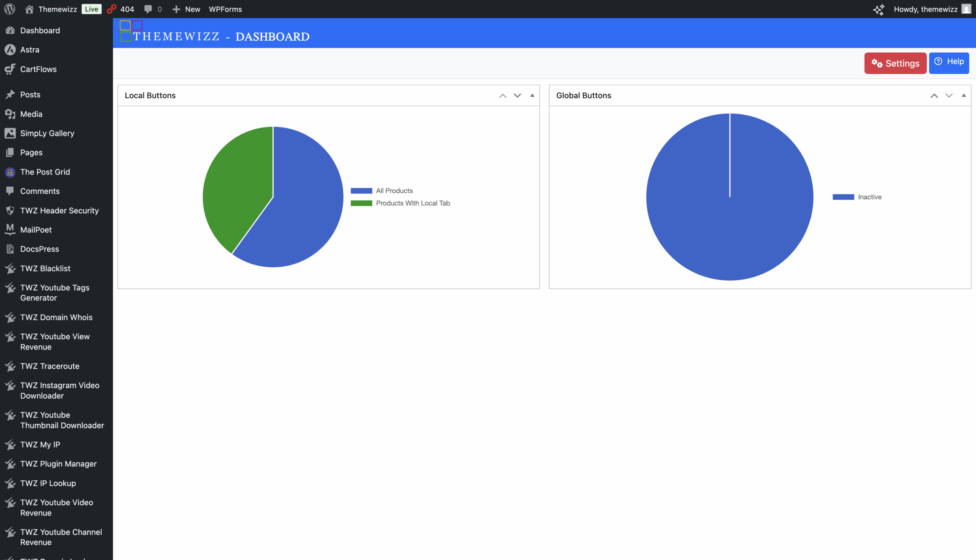
Task: Click the blue Help button
Action: tap(949, 62)
